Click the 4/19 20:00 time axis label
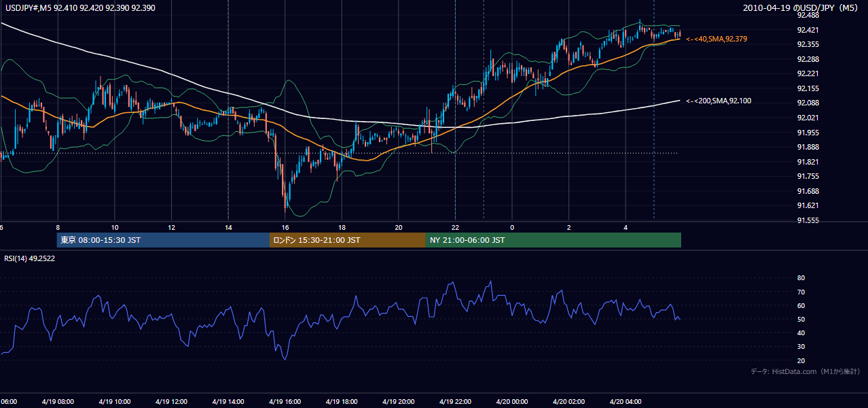The height and width of the screenshot is (408, 868). click(398, 401)
